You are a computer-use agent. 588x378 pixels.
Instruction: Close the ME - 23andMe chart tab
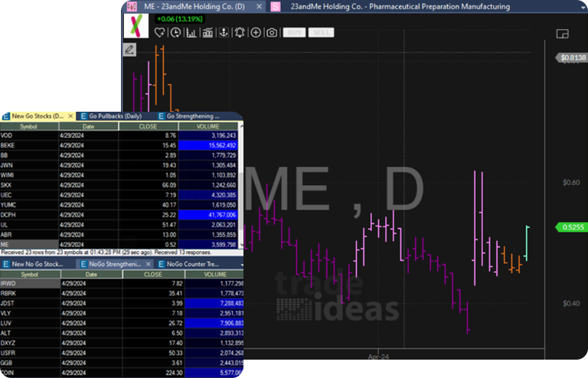click(x=259, y=6)
